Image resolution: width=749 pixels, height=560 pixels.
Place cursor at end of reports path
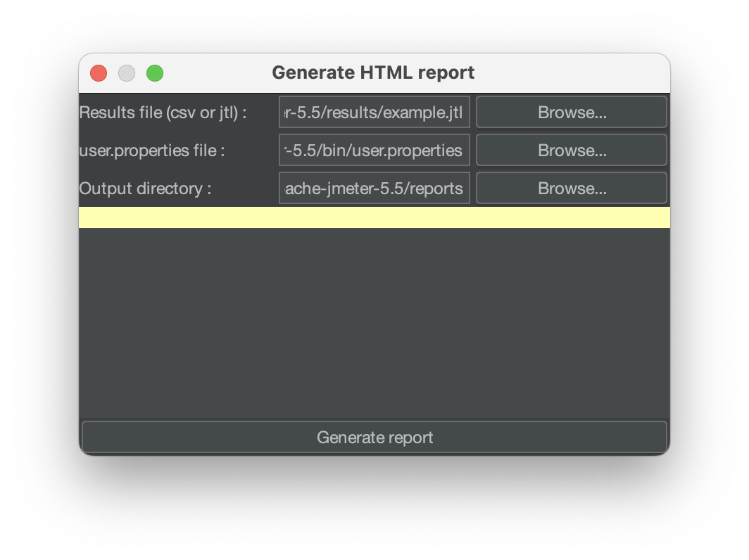(465, 189)
